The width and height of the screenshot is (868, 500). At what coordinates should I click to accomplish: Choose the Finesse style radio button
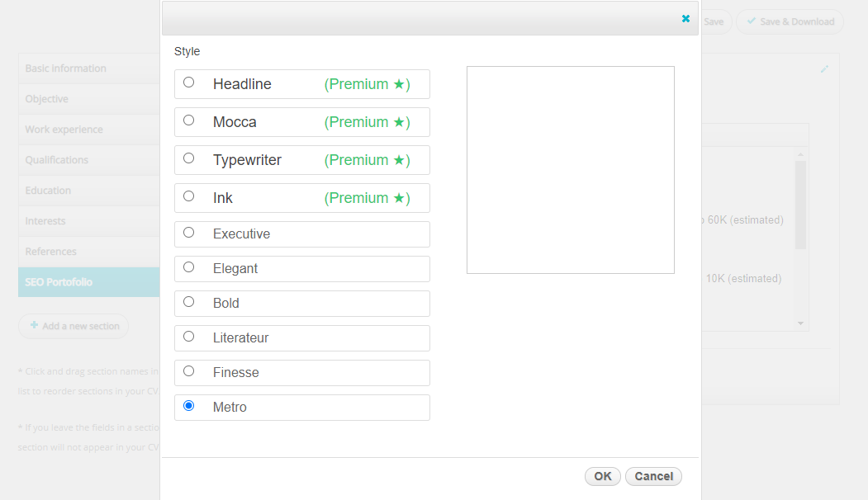coord(189,371)
